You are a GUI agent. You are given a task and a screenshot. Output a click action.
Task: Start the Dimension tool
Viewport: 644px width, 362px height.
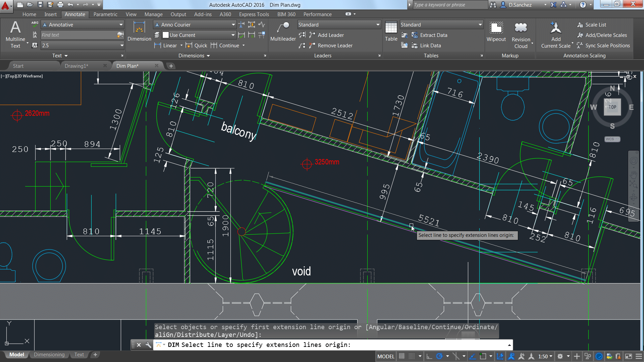pos(139,31)
